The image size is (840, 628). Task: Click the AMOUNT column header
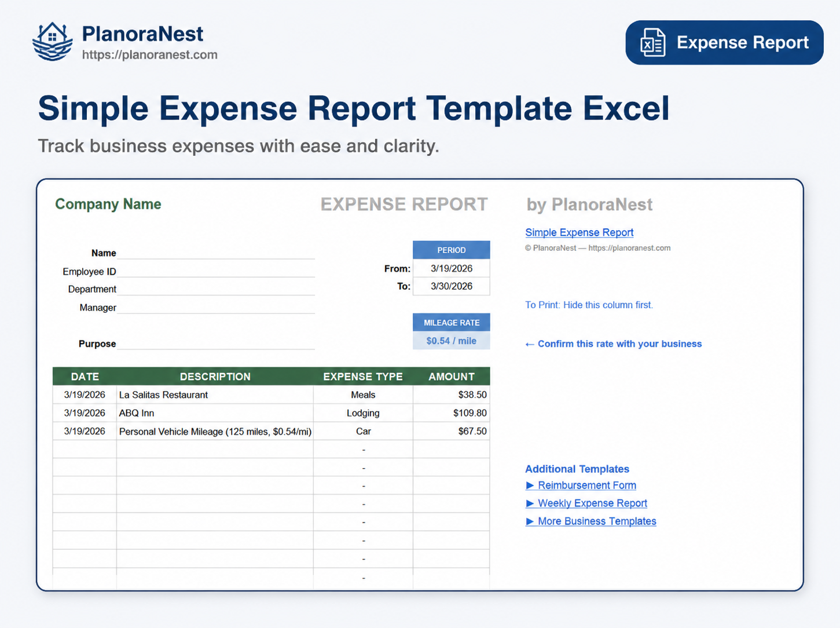click(452, 377)
